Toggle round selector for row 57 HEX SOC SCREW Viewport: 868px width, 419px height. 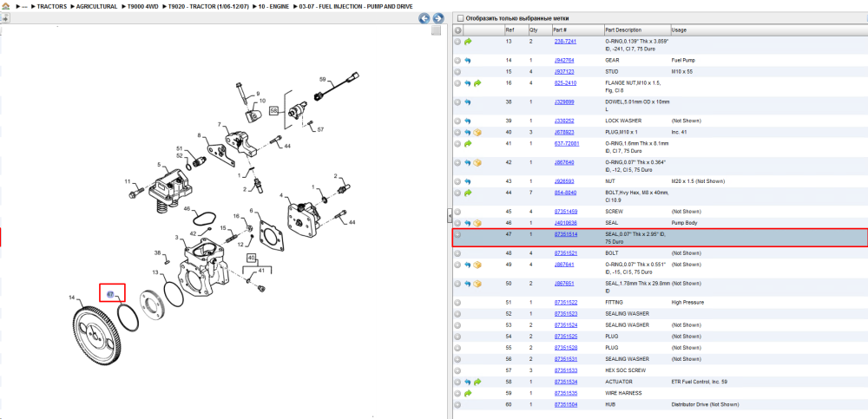click(x=457, y=370)
